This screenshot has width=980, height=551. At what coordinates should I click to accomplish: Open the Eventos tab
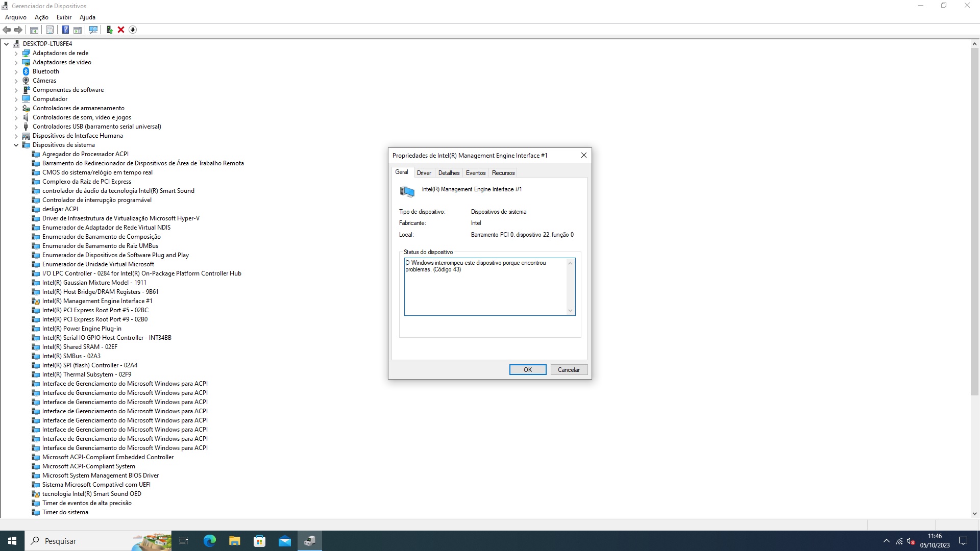[x=475, y=173]
